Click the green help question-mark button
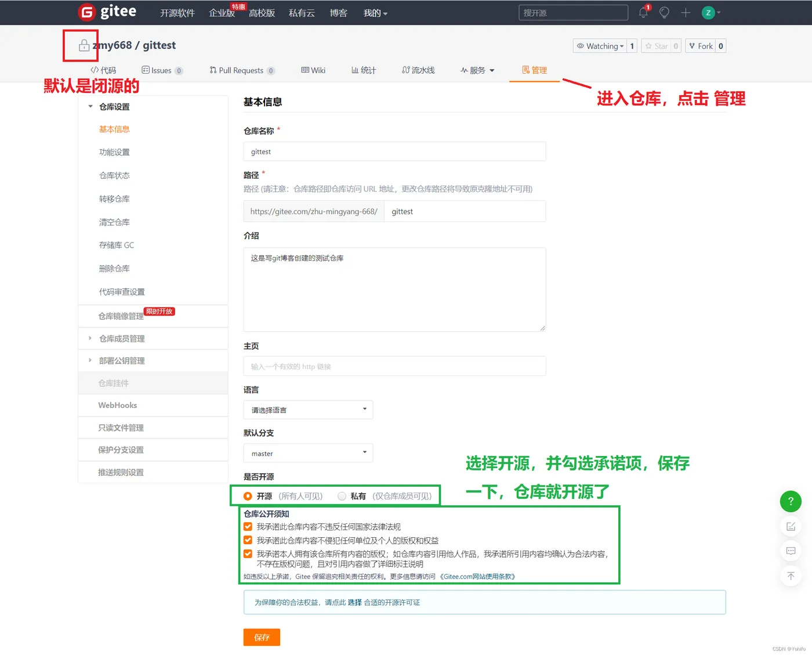812x655 pixels. [791, 501]
